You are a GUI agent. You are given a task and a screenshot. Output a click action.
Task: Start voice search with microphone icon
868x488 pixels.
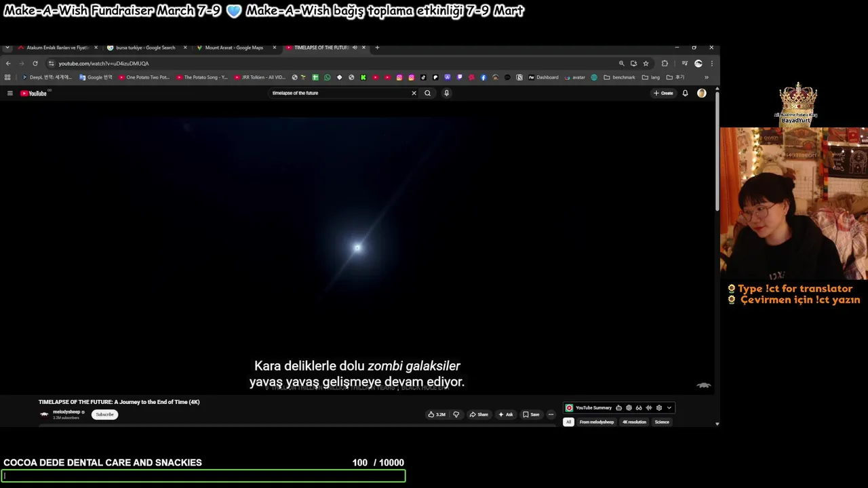click(446, 93)
